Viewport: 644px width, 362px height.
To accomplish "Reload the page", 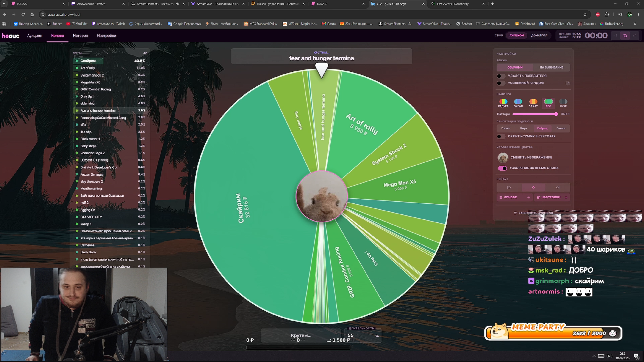I will [23, 14].
